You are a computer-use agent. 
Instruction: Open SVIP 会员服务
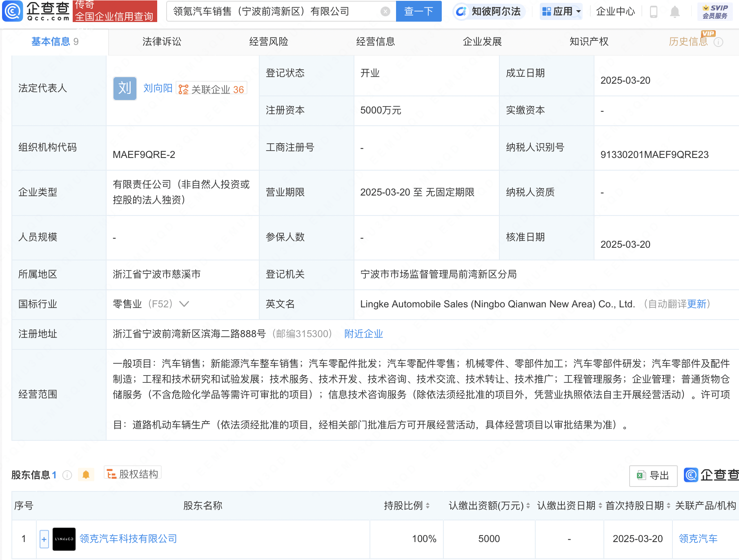[715, 11]
